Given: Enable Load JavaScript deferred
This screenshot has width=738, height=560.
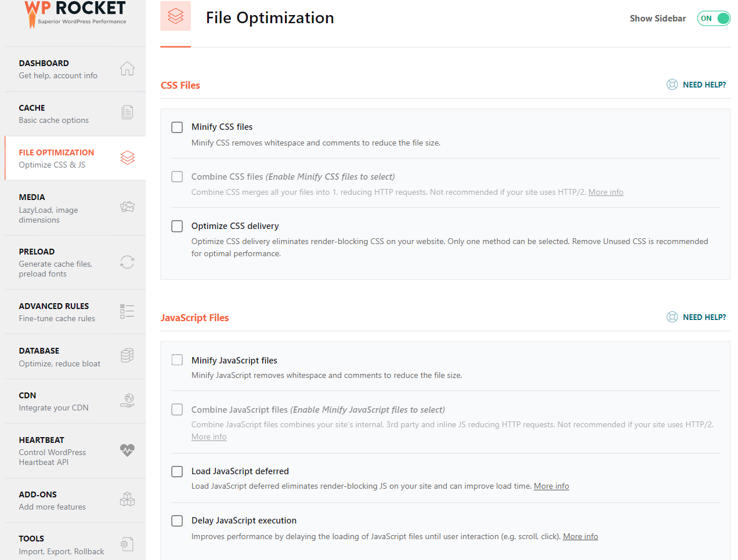Looking at the screenshot, I should [177, 471].
